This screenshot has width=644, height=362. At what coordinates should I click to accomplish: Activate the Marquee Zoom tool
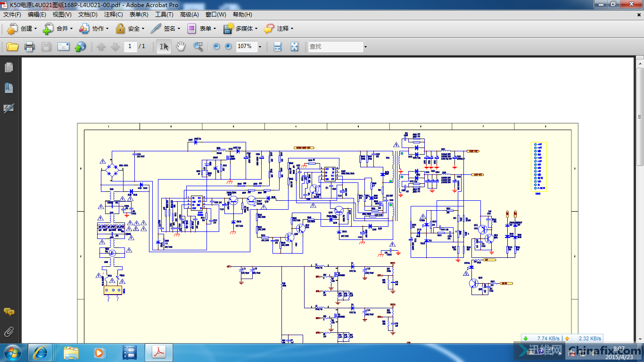198,47
